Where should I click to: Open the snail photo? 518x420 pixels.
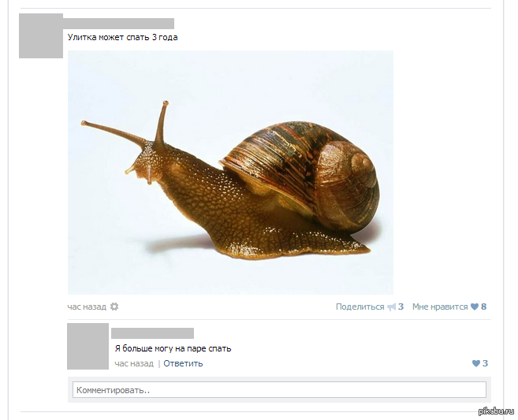tap(230, 173)
